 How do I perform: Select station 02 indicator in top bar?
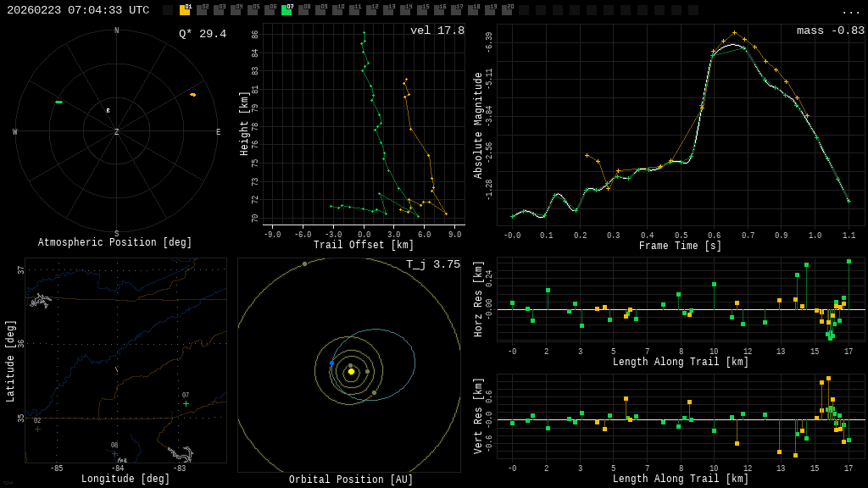pos(202,10)
